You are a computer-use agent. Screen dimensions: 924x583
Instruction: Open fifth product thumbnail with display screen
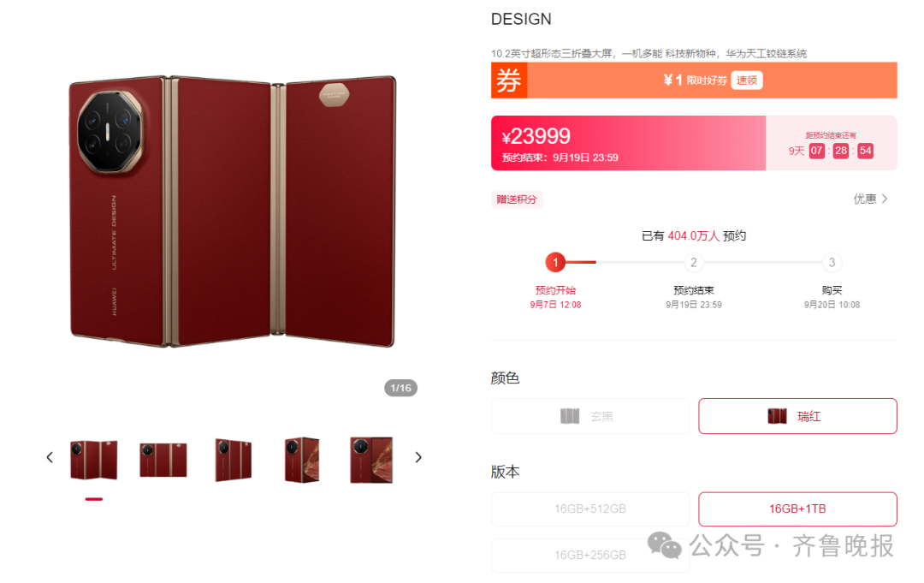(371, 460)
